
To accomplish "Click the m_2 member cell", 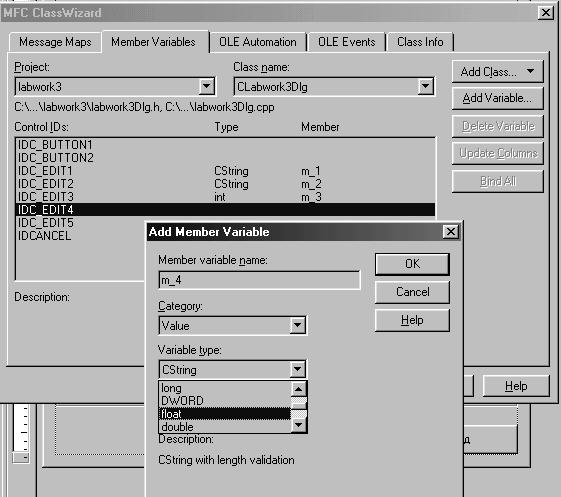I will pos(311,184).
